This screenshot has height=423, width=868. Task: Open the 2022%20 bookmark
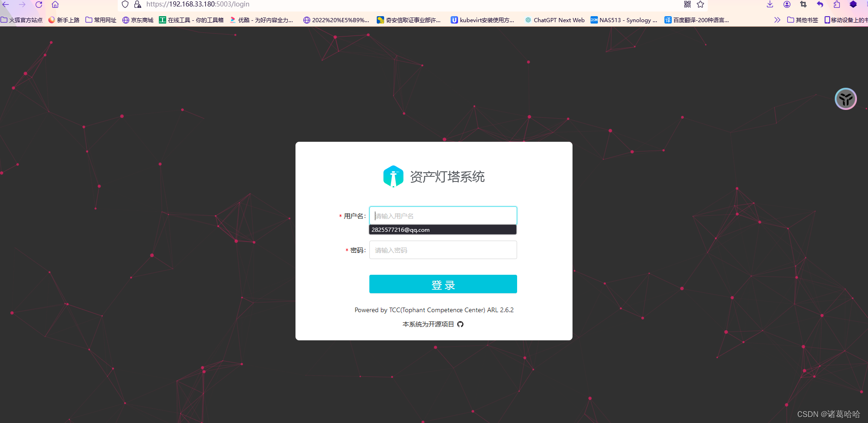pos(336,20)
